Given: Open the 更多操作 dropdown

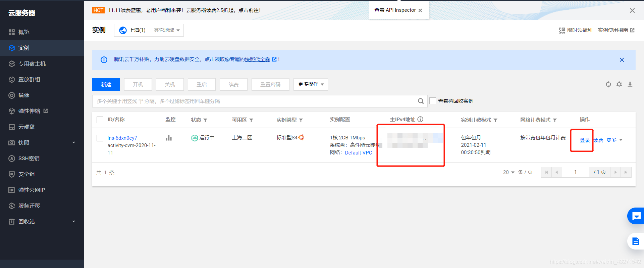Looking at the screenshot, I should click(311, 84).
